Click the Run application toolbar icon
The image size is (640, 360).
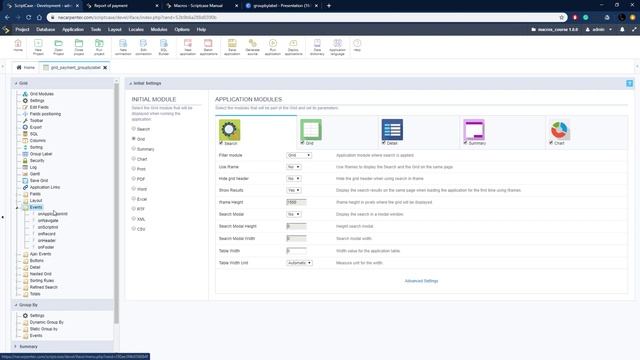[x=273, y=47]
